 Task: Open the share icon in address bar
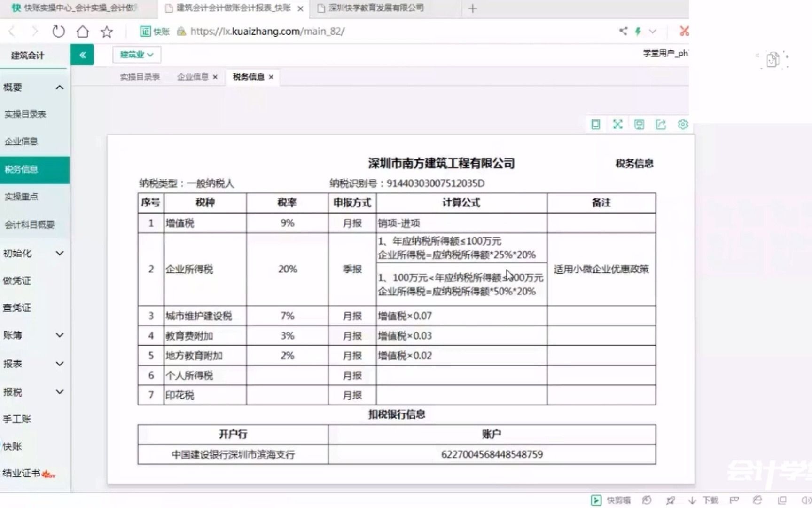pos(623,31)
